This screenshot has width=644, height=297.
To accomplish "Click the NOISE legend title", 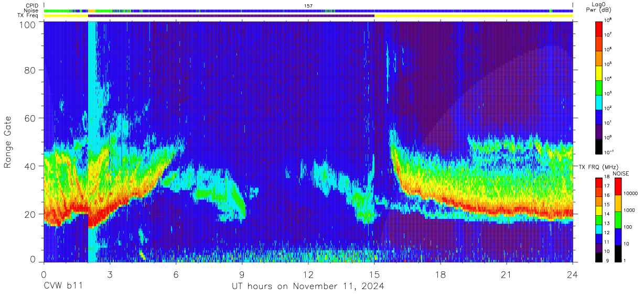I will pyautogui.click(x=620, y=173).
